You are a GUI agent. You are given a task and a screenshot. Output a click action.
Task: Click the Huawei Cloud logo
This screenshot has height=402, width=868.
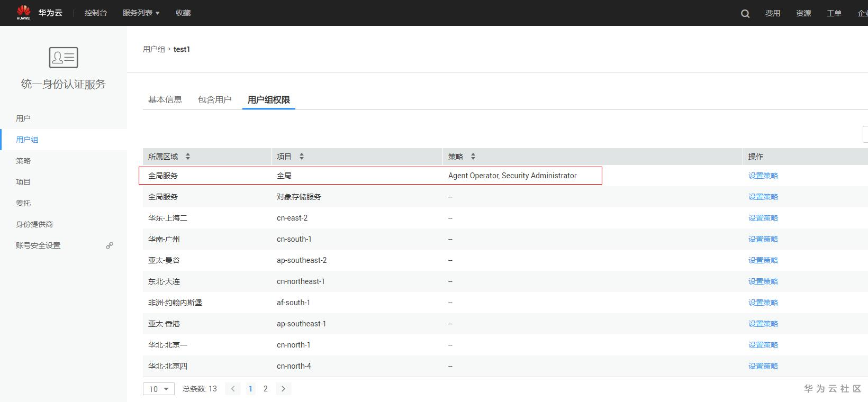click(x=23, y=12)
